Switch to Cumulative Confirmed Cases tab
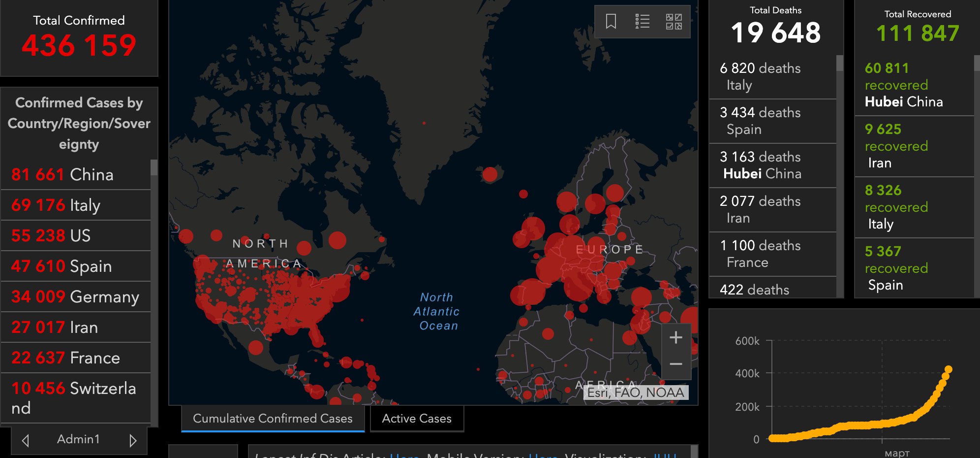The image size is (980, 458). point(273,419)
